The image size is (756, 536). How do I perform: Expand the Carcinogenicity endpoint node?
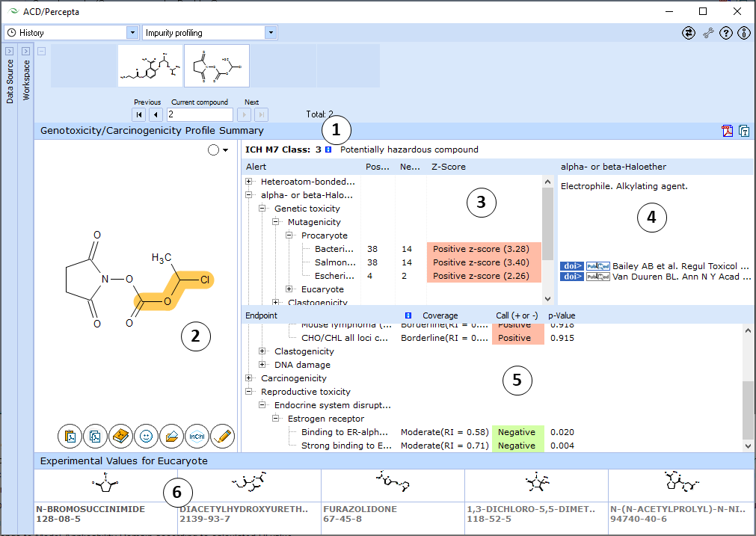[250, 378]
